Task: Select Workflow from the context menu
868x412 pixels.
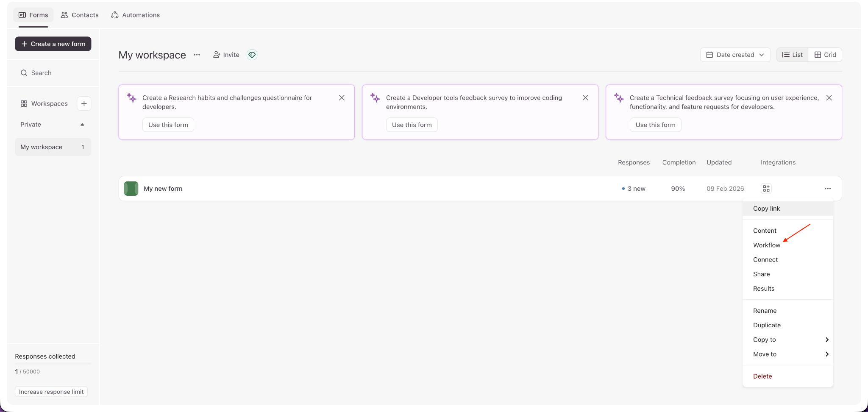Action: pos(766,245)
